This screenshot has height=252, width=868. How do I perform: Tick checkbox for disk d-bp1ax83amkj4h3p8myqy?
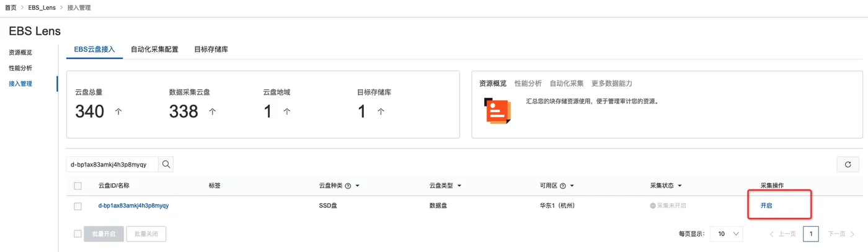point(77,206)
